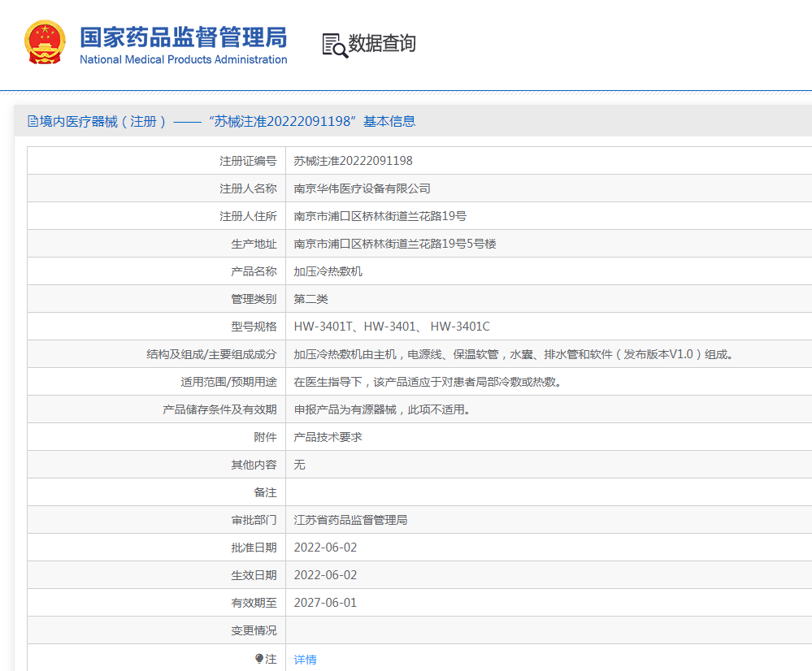Click product name 加压冷热敷机
812x671 pixels.
tap(328, 271)
